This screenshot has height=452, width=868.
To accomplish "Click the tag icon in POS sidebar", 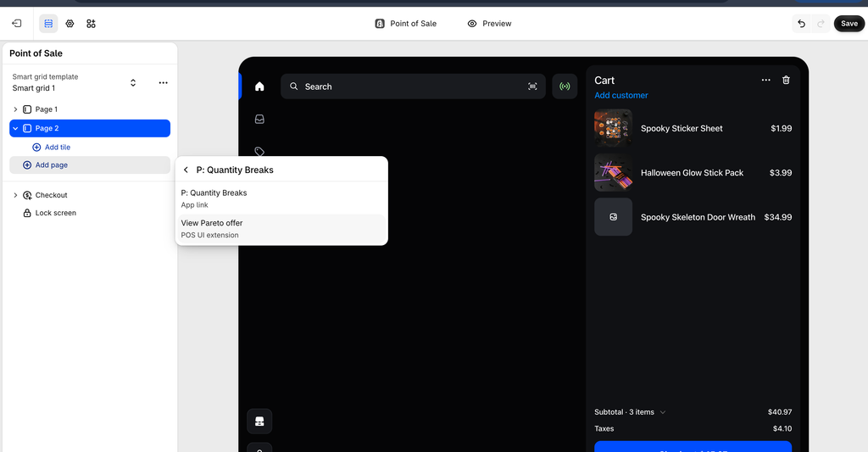I will tap(259, 151).
